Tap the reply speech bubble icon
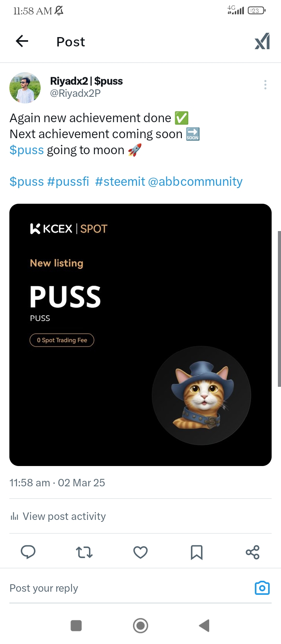The height and width of the screenshot is (644, 281). (x=28, y=552)
